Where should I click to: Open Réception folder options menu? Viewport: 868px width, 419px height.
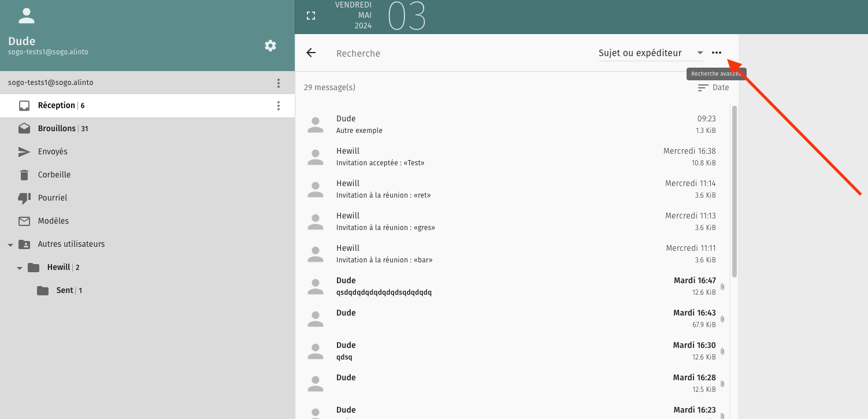(x=279, y=106)
